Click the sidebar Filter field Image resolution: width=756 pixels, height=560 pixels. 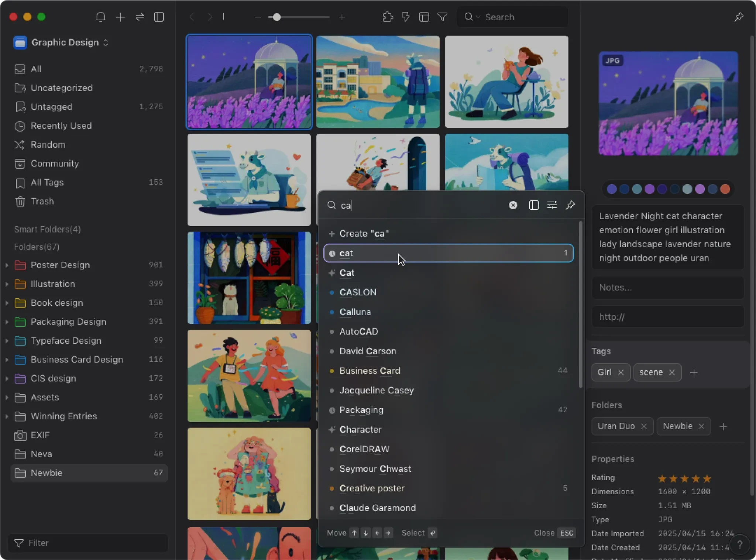(88, 543)
